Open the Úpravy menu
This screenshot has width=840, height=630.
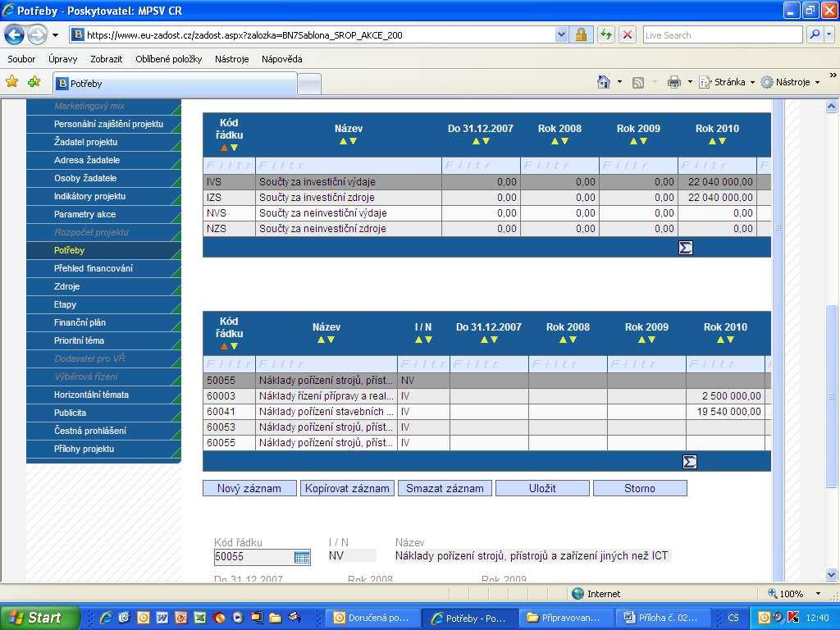[x=62, y=59]
